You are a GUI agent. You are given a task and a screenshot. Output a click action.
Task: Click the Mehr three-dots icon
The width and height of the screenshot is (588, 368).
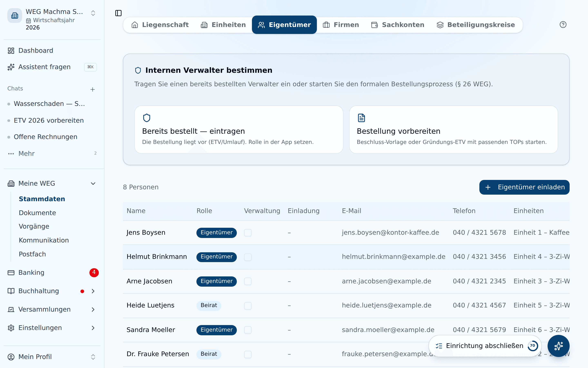[x=11, y=154]
